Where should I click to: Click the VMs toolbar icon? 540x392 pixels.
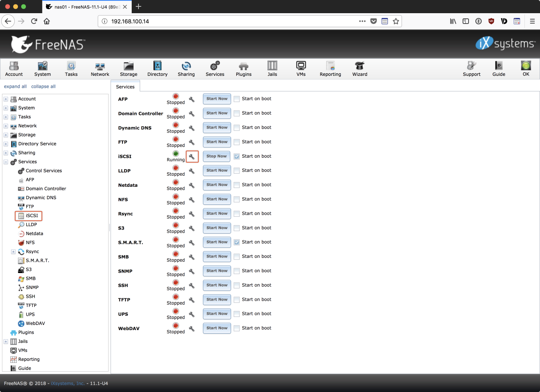tap(301, 69)
